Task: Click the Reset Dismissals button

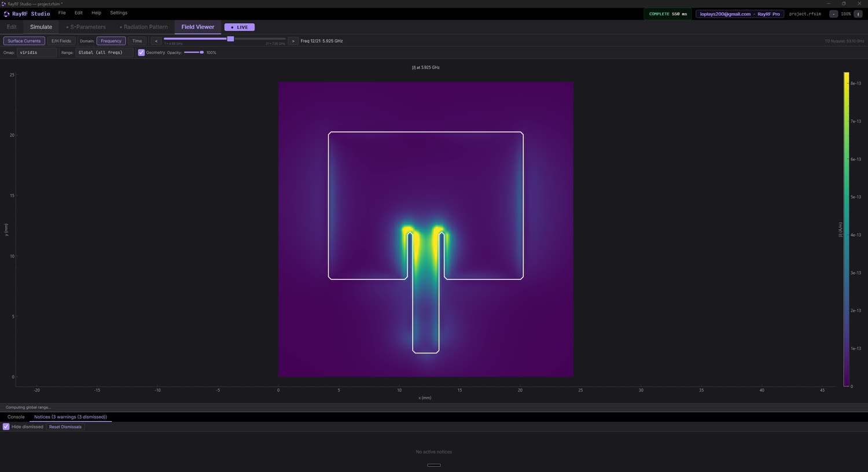Action: (65, 427)
